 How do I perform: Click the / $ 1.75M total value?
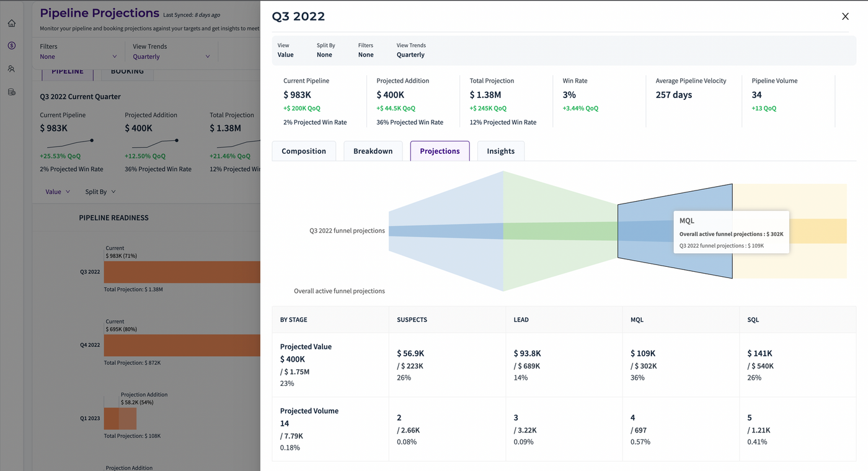(x=294, y=372)
